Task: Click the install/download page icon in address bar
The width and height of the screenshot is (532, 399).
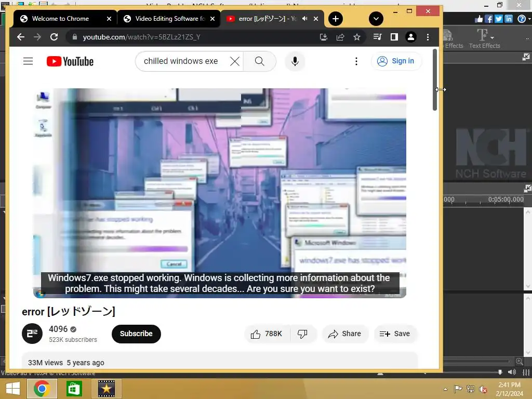Action: 323,37
